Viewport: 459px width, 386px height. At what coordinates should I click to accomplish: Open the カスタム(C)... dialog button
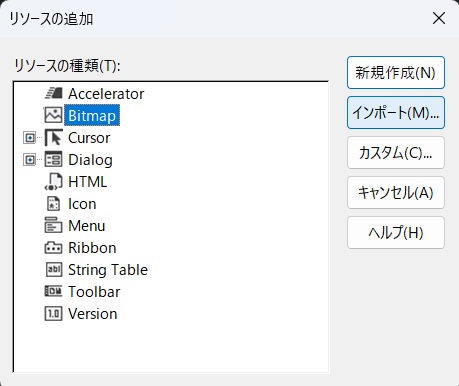pyautogui.click(x=396, y=153)
